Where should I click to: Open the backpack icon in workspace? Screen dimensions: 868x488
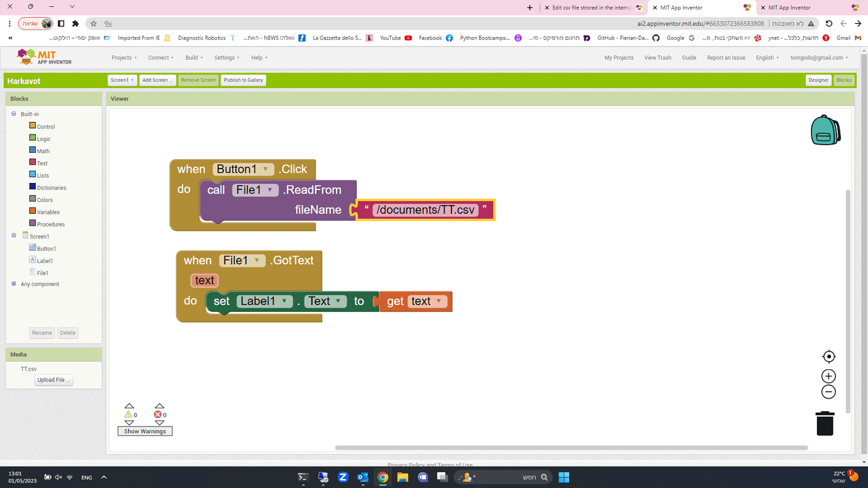[825, 130]
